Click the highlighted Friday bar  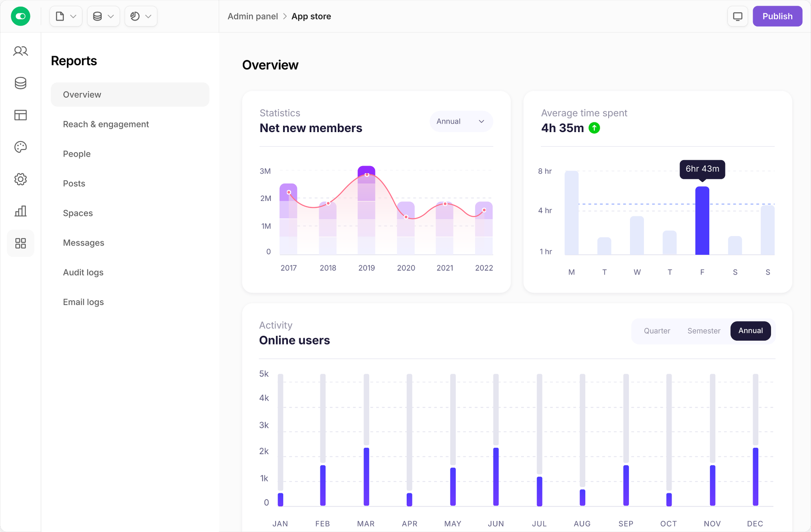[x=702, y=221]
